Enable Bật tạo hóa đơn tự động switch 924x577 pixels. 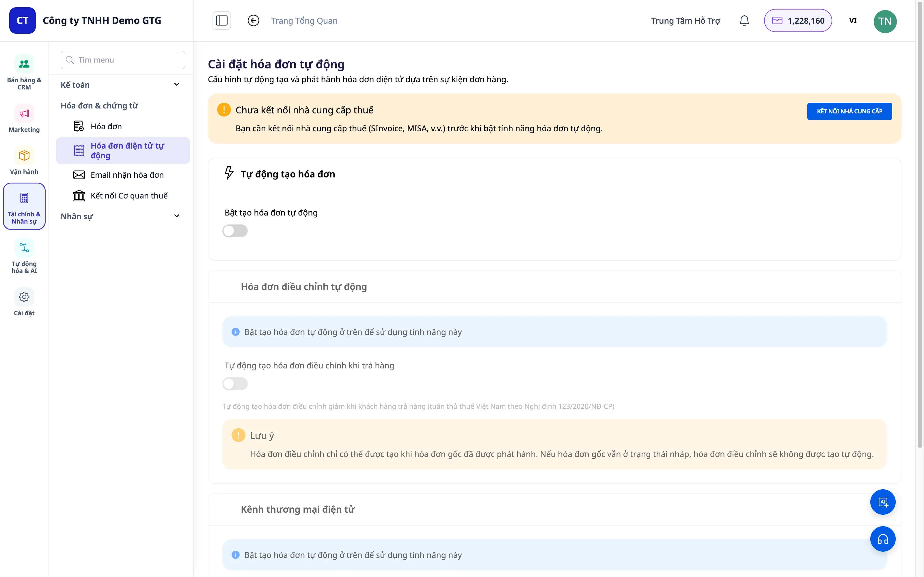[235, 231]
